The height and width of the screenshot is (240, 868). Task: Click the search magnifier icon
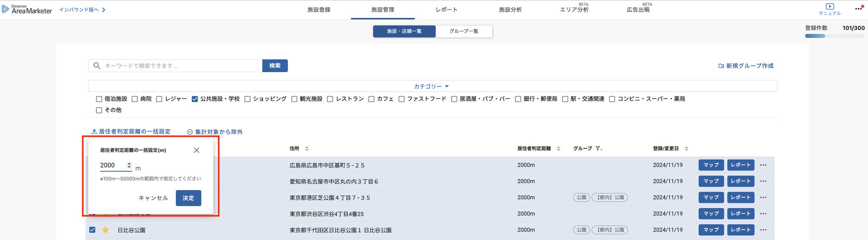click(97, 66)
